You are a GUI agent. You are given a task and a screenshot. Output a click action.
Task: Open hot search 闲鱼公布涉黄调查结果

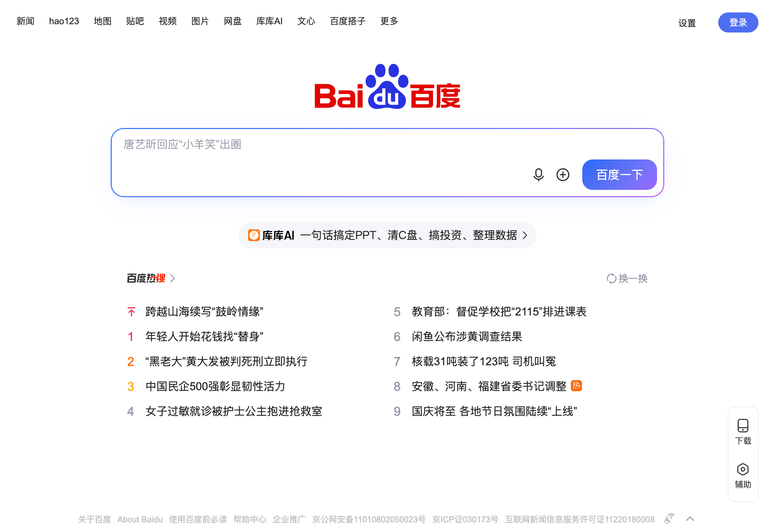tap(467, 337)
